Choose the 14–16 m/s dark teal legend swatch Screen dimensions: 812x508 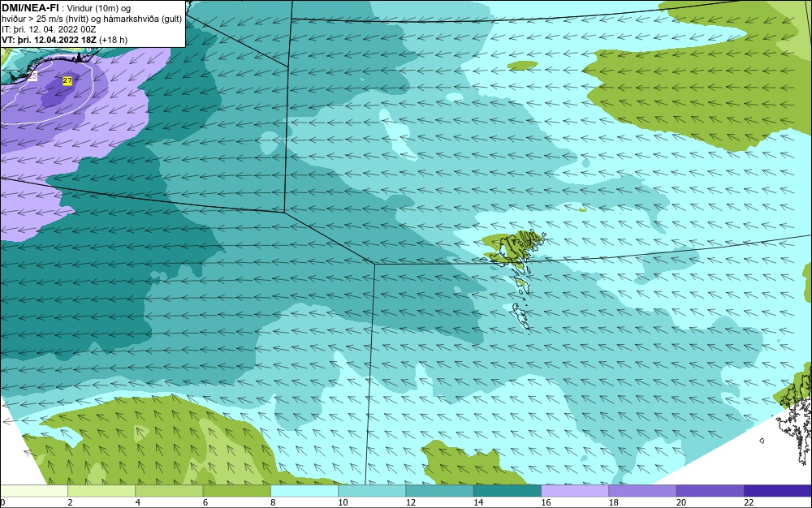[x=508, y=491]
